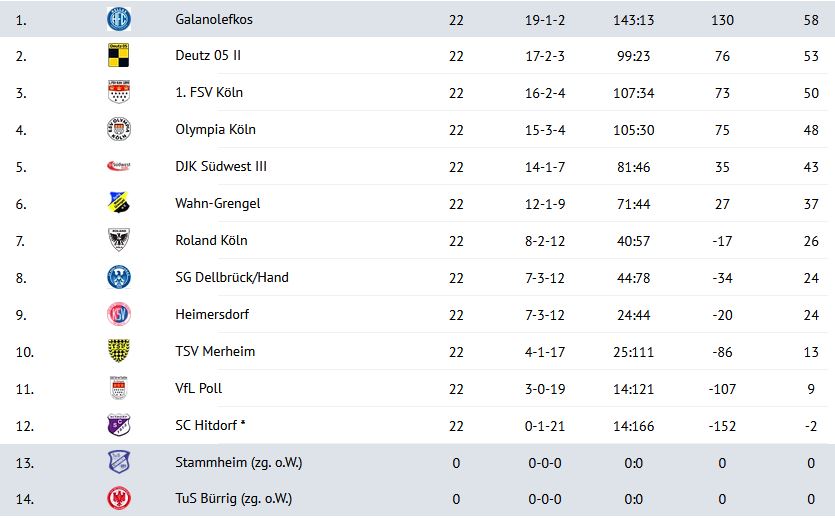Open the Galanolefkos team link
Image resolution: width=835 pixels, height=520 pixels.
pos(214,20)
